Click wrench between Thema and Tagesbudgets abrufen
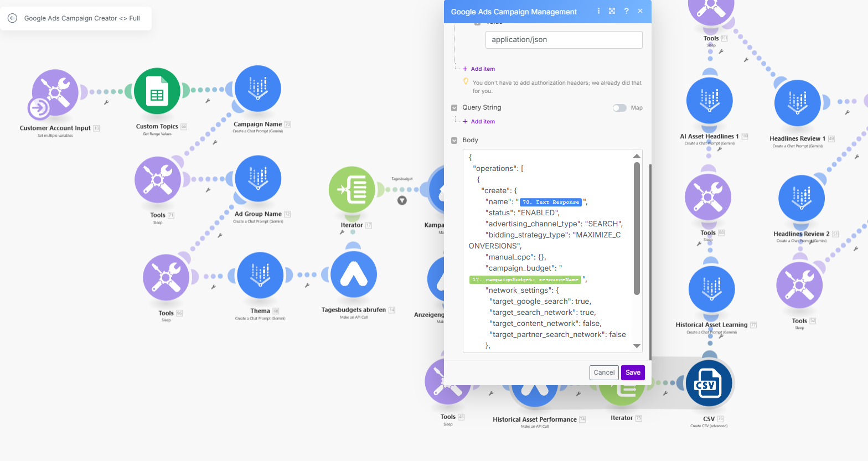The height and width of the screenshot is (461, 868). (307, 286)
